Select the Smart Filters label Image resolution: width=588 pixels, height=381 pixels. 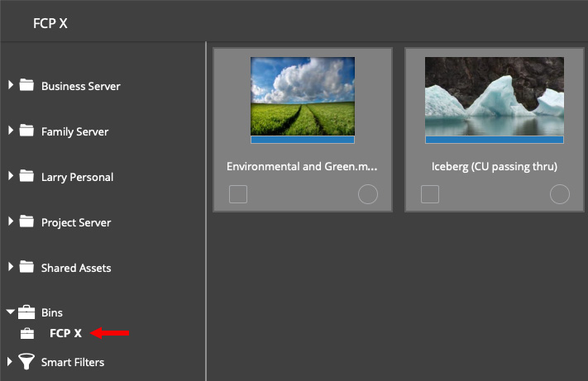(x=73, y=362)
